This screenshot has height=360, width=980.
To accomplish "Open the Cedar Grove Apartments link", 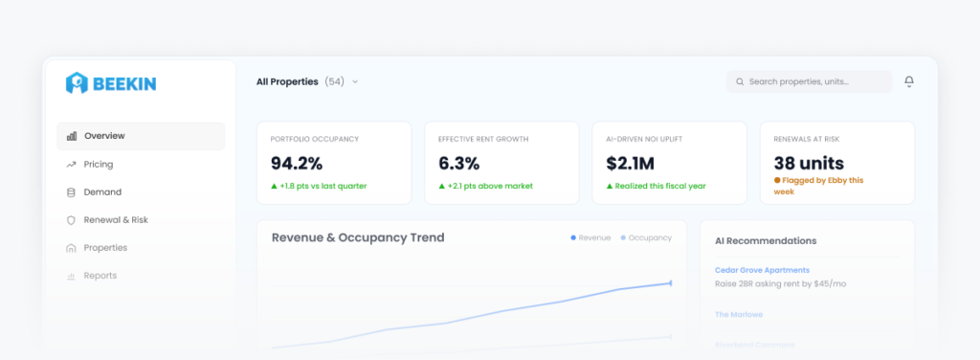I will pyautogui.click(x=762, y=270).
